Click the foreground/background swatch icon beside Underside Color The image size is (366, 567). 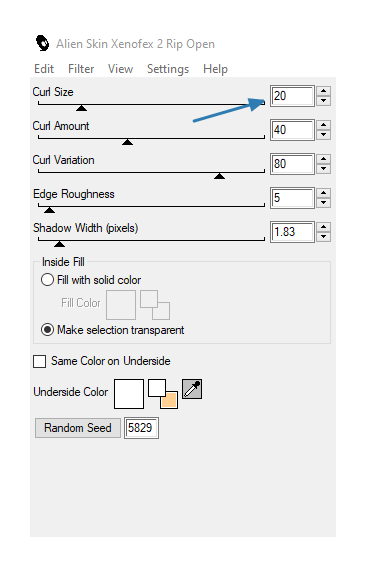pos(163,394)
